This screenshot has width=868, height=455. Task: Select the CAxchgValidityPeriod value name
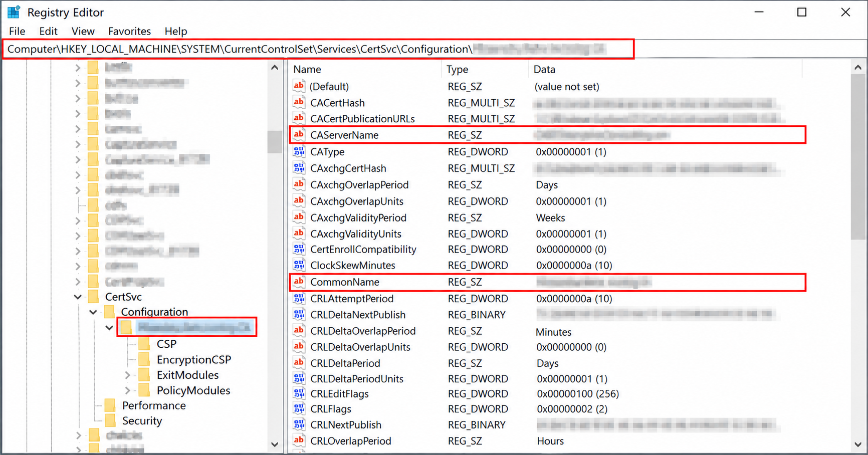click(x=358, y=217)
